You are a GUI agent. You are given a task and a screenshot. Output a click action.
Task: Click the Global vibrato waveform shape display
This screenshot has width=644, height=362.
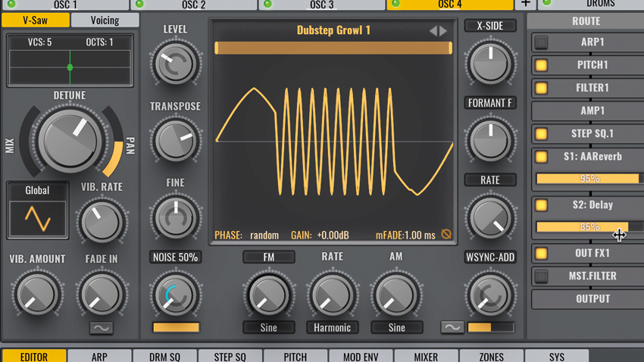point(37,218)
